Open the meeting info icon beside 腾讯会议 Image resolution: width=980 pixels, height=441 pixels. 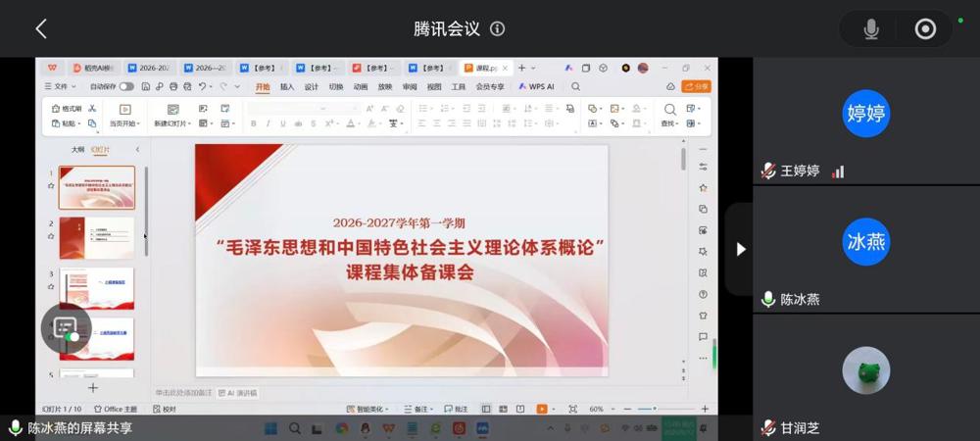click(498, 28)
